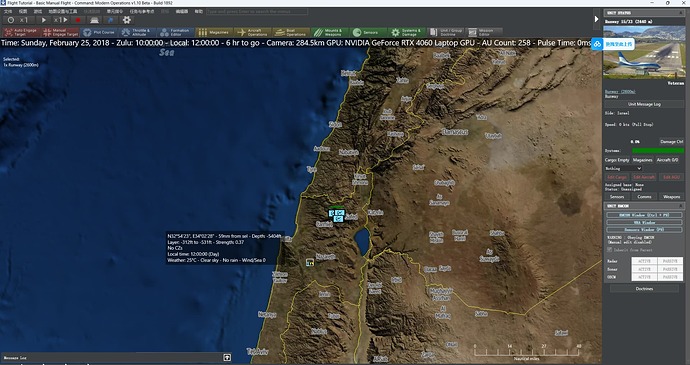Click the x1 fast-forward play control
This screenshot has height=365, width=690.
click(x=61, y=20)
